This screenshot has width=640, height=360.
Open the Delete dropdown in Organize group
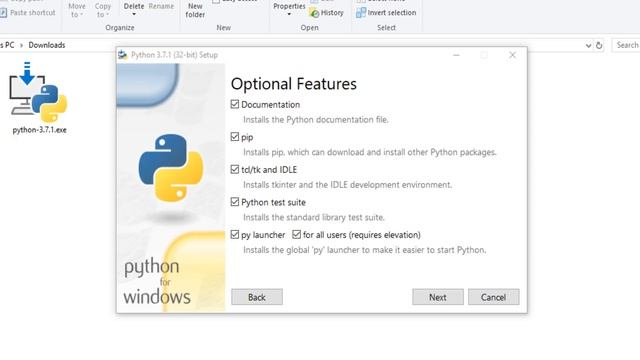click(x=134, y=14)
